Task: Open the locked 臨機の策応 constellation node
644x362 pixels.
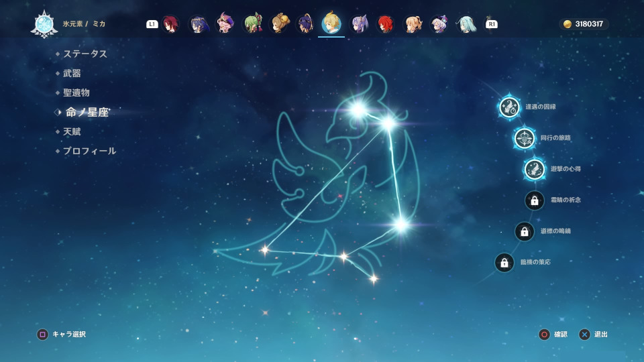Action: pyautogui.click(x=504, y=263)
